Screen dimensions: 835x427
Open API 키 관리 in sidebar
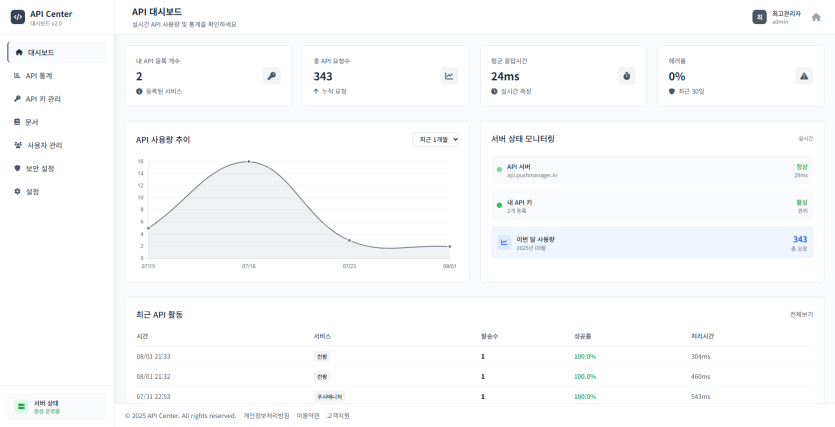(x=43, y=99)
